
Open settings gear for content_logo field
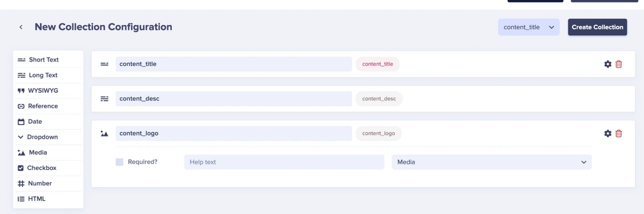pyautogui.click(x=608, y=133)
